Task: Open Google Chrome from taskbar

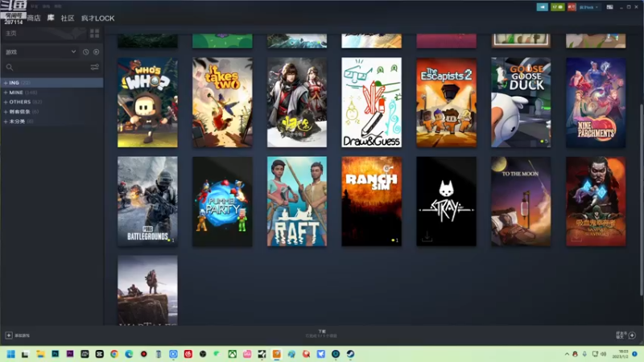Action: [x=114, y=354]
